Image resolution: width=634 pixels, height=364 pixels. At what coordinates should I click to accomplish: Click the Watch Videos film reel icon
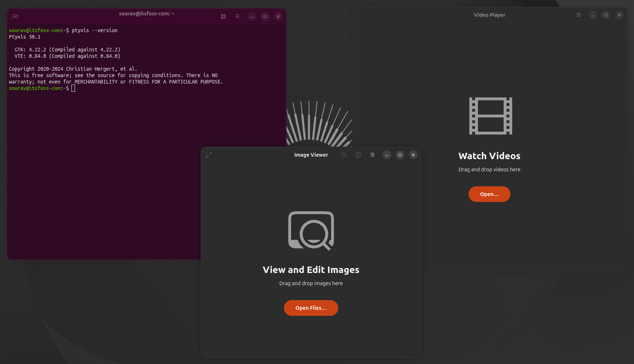[490, 116]
